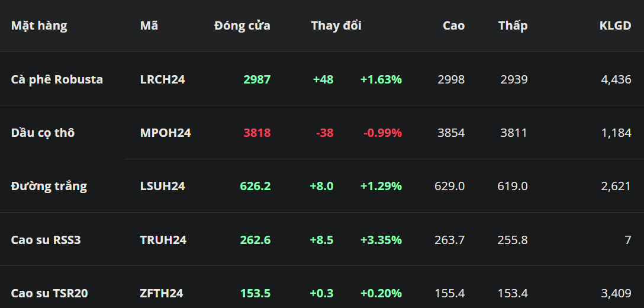Open the LSUH24 contract code
Viewport: 644px width, 308px height.
coord(162,186)
